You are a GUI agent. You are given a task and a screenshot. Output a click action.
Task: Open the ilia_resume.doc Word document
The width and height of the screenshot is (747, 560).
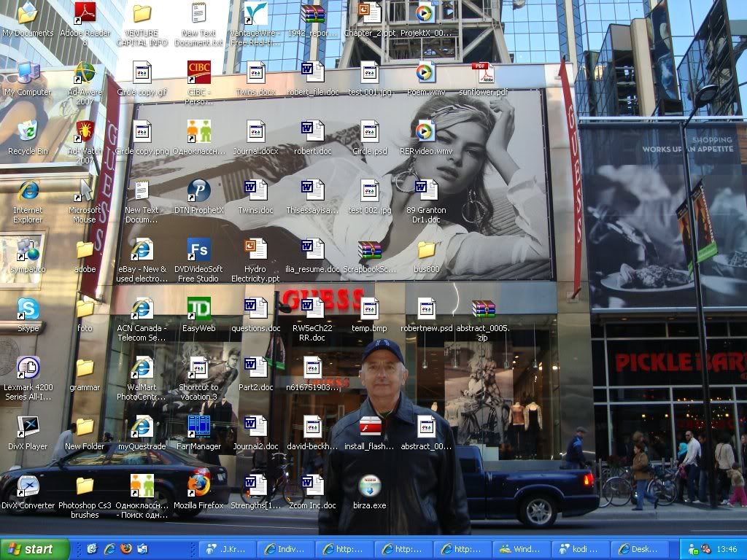click(312, 250)
